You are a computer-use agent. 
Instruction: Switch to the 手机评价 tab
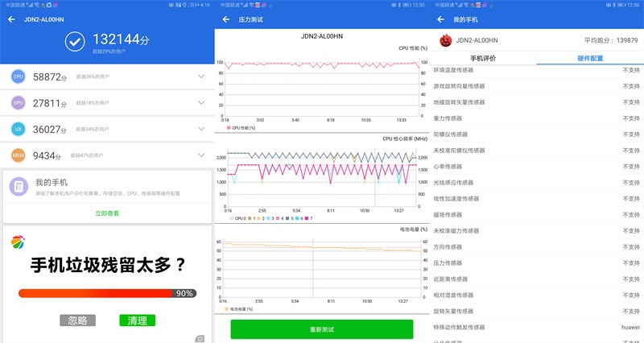pos(483,58)
